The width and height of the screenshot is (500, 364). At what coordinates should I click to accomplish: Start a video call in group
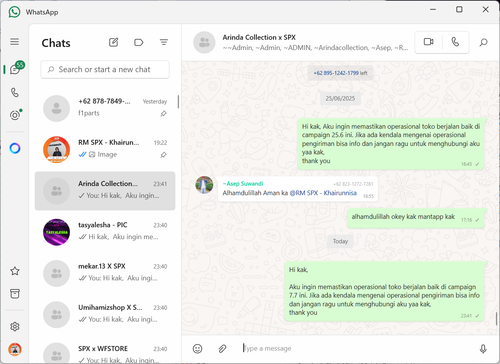[x=428, y=42]
